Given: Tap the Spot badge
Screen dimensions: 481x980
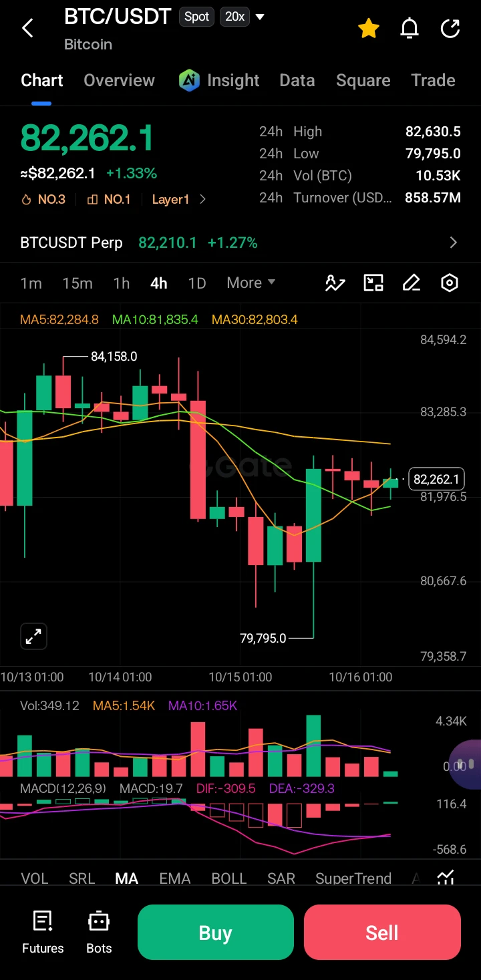Looking at the screenshot, I should [x=196, y=17].
